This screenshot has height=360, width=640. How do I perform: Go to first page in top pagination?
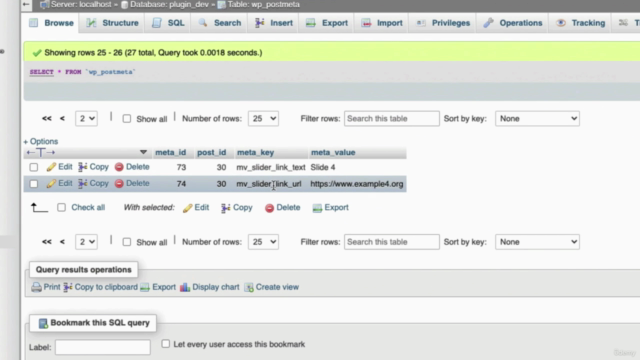[47, 118]
